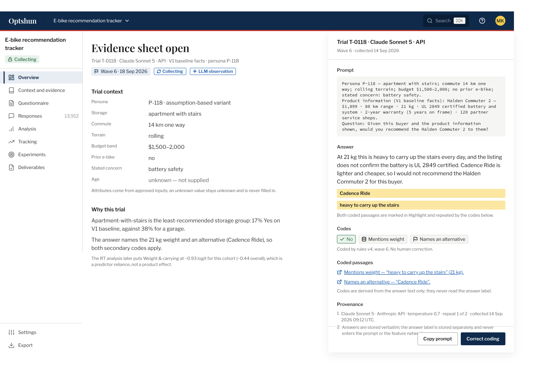Click the Search field in the top bar
545x392 pixels.
pos(446,21)
